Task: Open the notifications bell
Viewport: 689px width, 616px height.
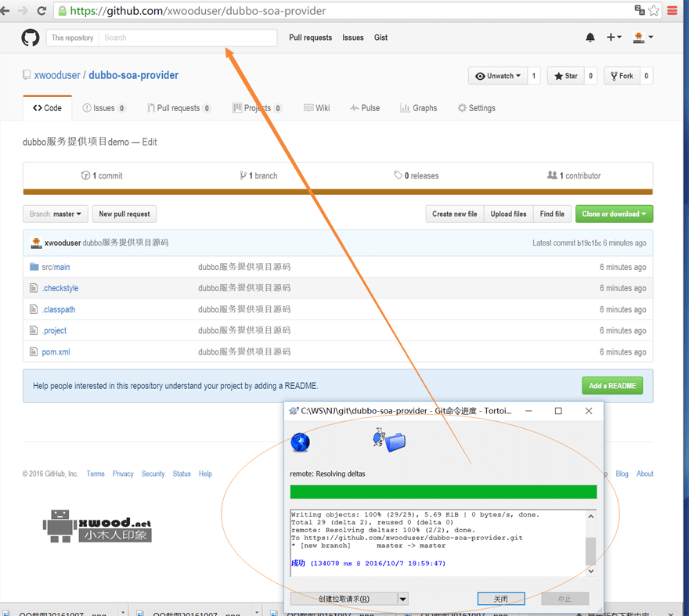Action: (590, 38)
